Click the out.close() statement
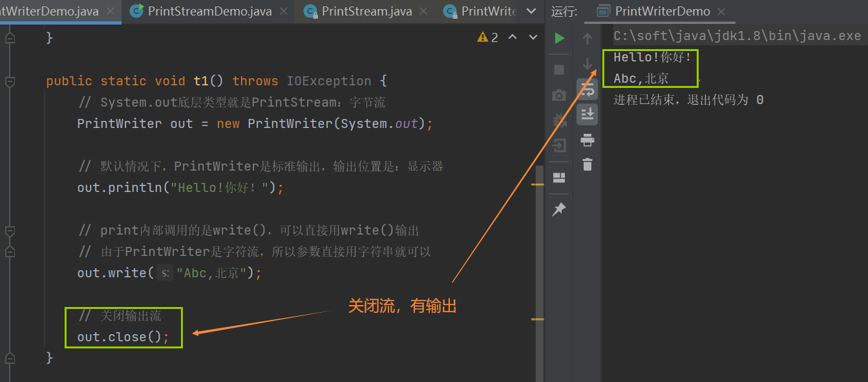 (123, 337)
